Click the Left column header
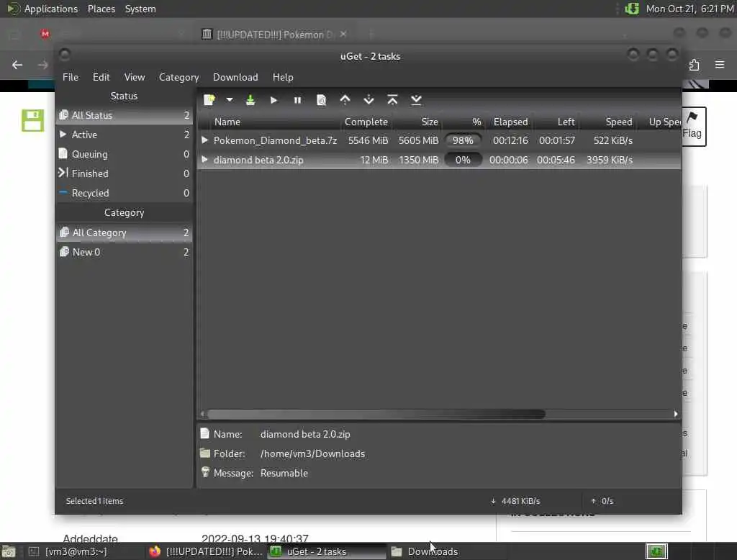737x560 pixels. (x=556, y=122)
